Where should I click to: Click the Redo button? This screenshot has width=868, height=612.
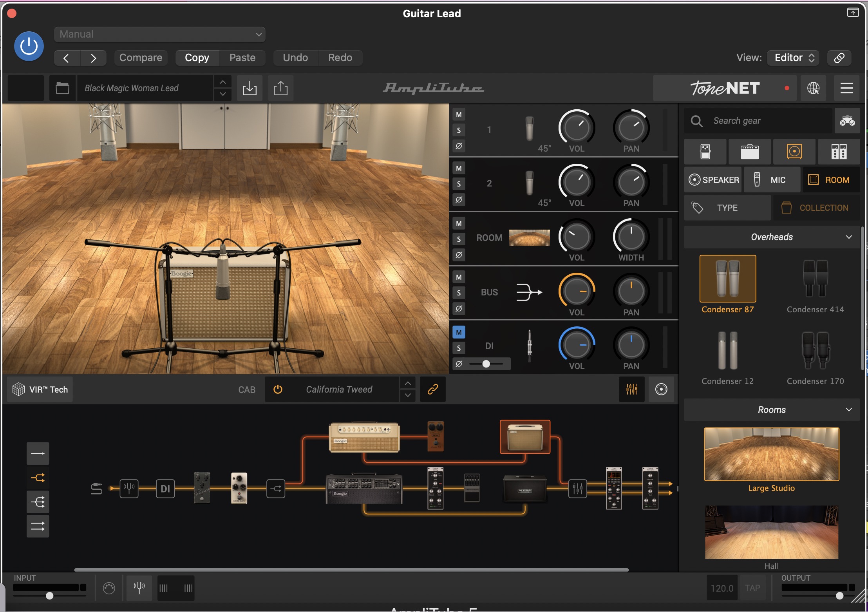tap(340, 58)
